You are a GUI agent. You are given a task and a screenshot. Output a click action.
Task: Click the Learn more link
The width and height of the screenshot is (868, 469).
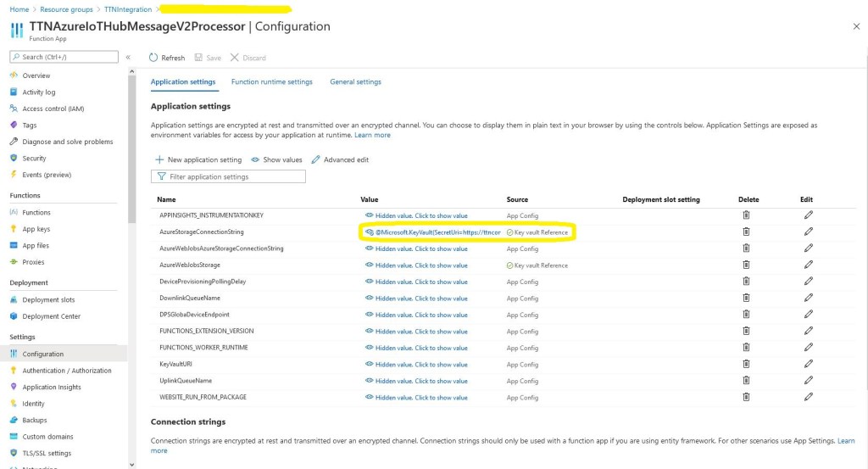372,135
